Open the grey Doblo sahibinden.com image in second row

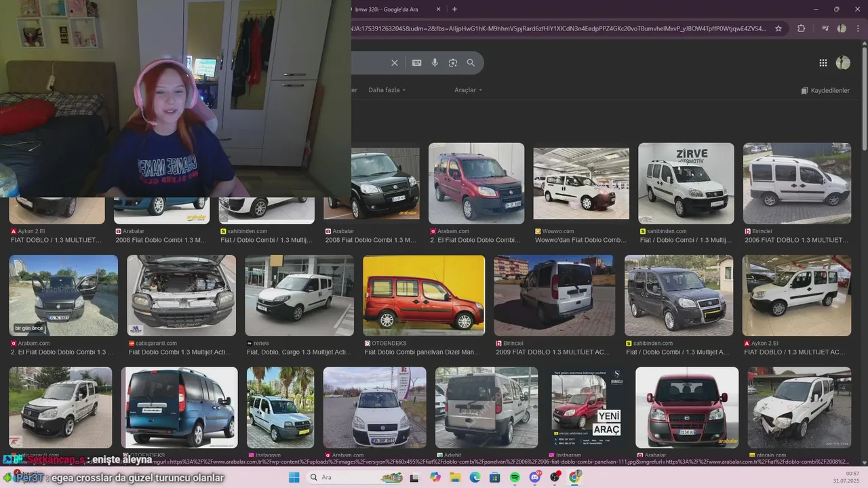pyautogui.click(x=679, y=296)
